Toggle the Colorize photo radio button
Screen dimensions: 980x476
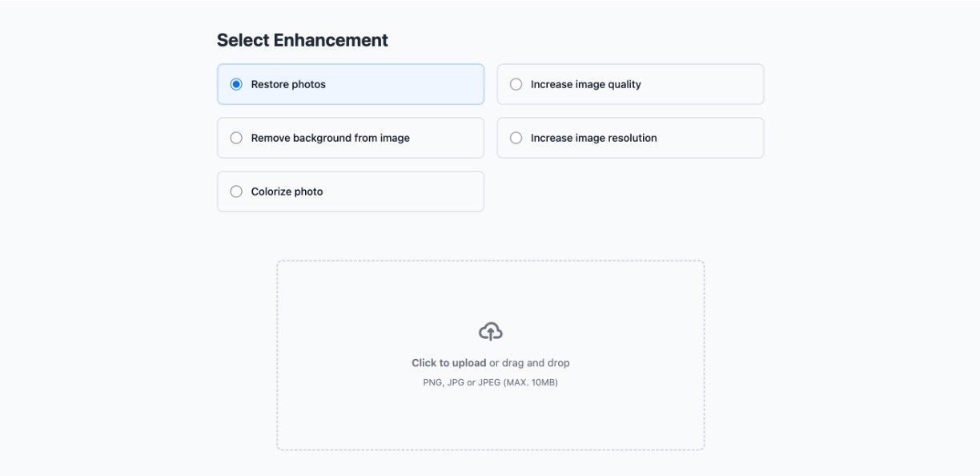(236, 192)
